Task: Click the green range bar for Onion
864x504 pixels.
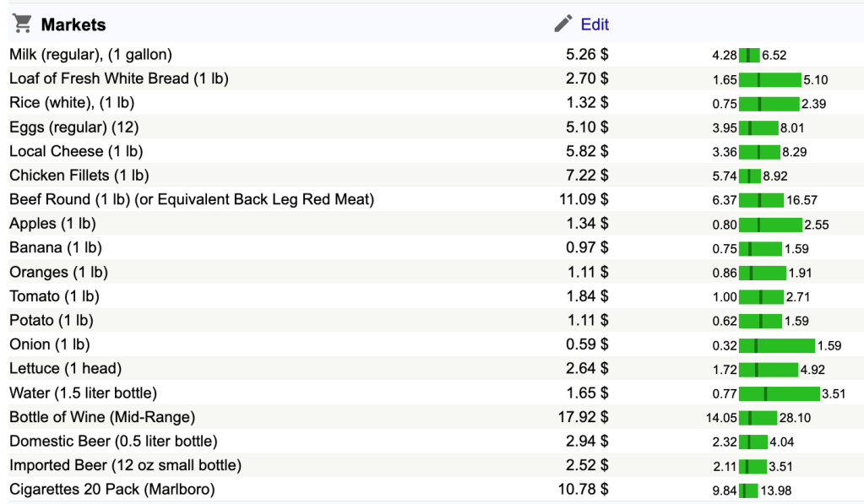Action: [776, 345]
